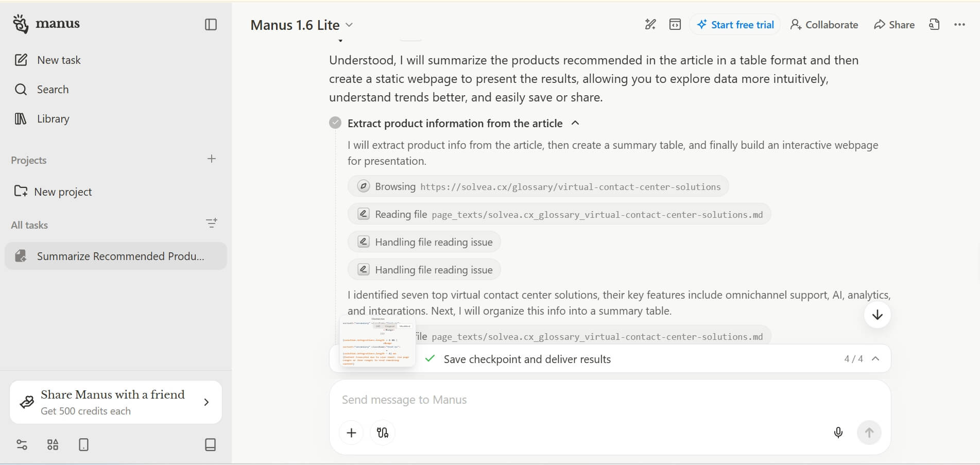Click Start free trial
Screen dimensions: 980x465
point(735,24)
